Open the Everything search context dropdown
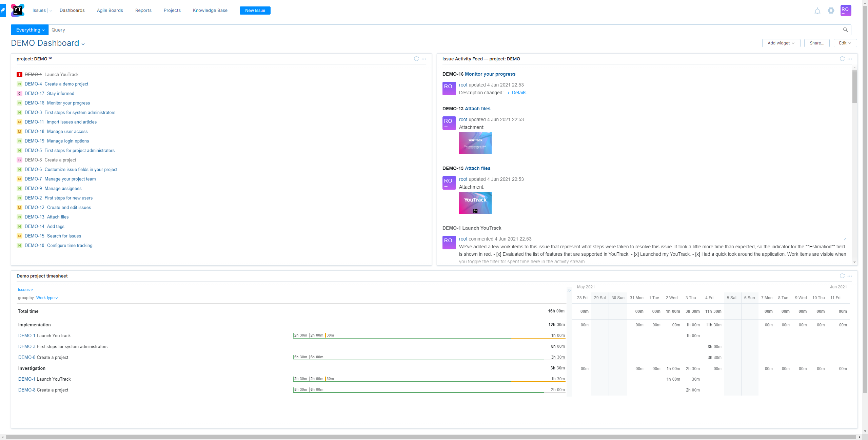This screenshot has height=440, width=868. click(30, 30)
